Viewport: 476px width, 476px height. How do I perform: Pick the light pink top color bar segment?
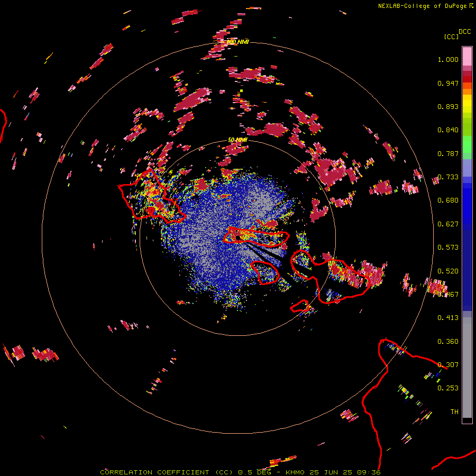tap(467, 56)
